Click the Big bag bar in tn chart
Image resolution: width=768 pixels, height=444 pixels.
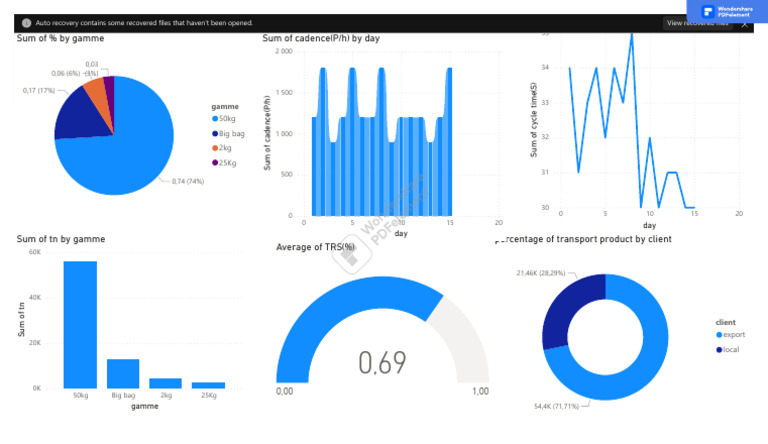[x=123, y=374]
